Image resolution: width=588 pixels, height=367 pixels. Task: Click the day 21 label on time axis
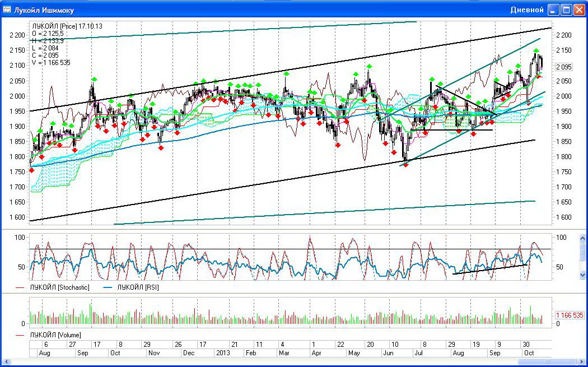click(235, 345)
